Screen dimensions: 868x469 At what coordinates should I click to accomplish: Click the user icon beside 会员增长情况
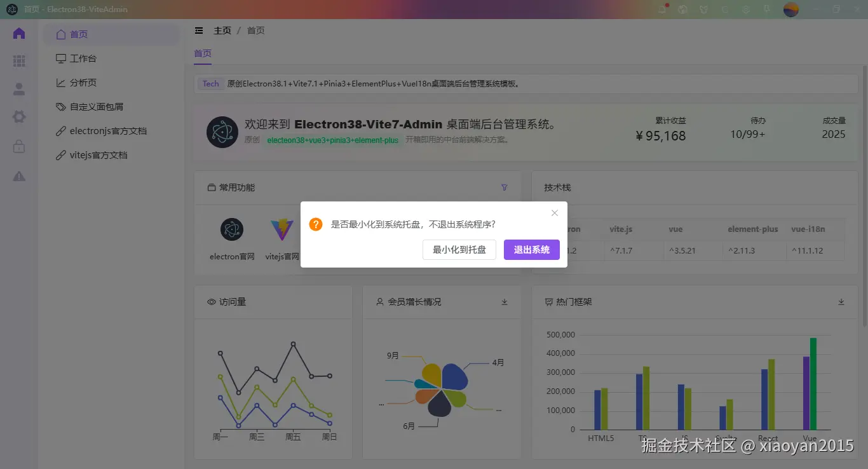pyautogui.click(x=380, y=302)
